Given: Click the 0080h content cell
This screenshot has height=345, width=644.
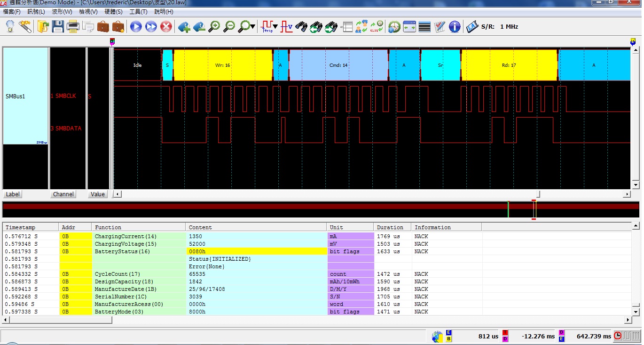Looking at the screenshot, I should [x=256, y=251].
